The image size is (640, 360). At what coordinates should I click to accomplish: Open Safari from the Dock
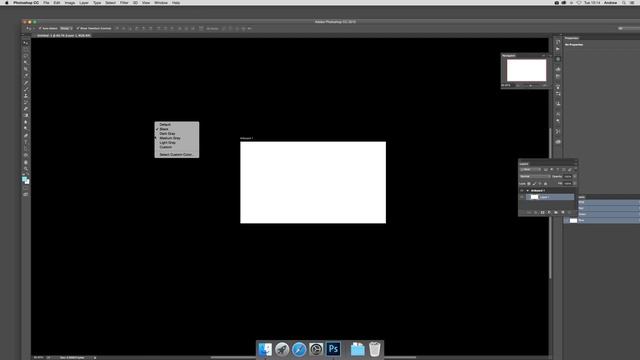pos(299,349)
